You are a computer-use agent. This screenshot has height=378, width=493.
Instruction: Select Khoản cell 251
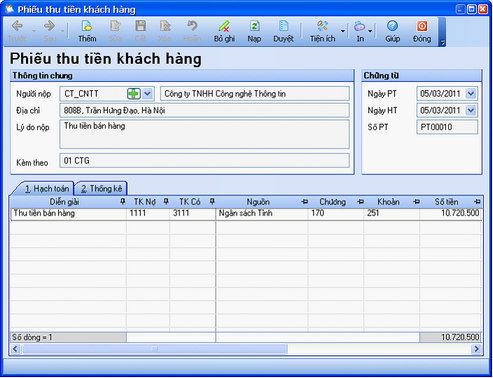(x=392, y=213)
